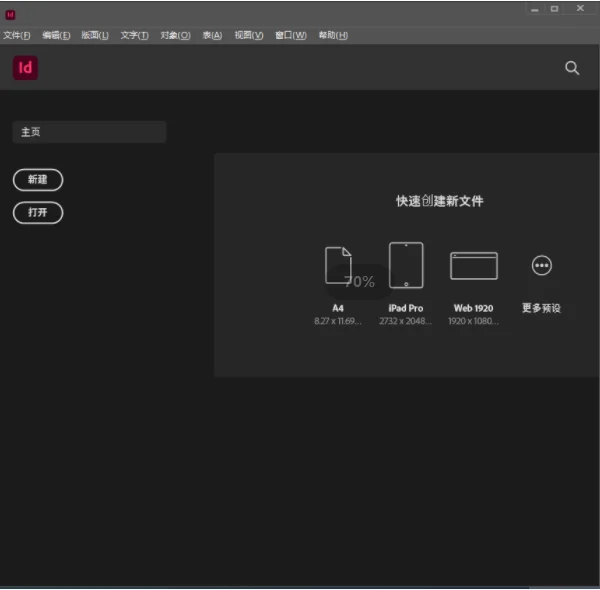Maximize the InDesign window
Viewport: 600px width, 590px height.
point(554,9)
